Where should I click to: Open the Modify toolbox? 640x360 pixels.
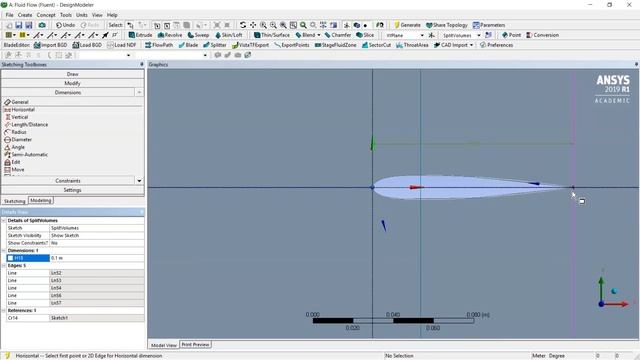pyautogui.click(x=73, y=83)
